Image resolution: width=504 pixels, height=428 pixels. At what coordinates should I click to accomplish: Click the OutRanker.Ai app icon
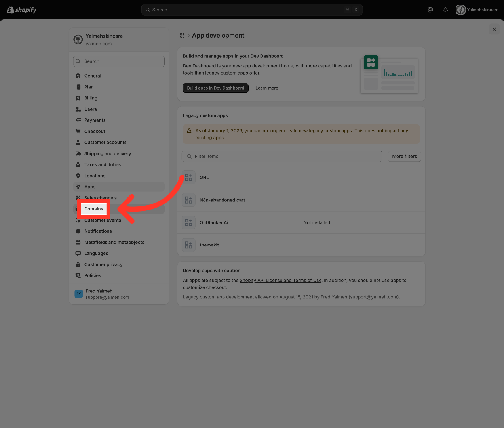188,223
